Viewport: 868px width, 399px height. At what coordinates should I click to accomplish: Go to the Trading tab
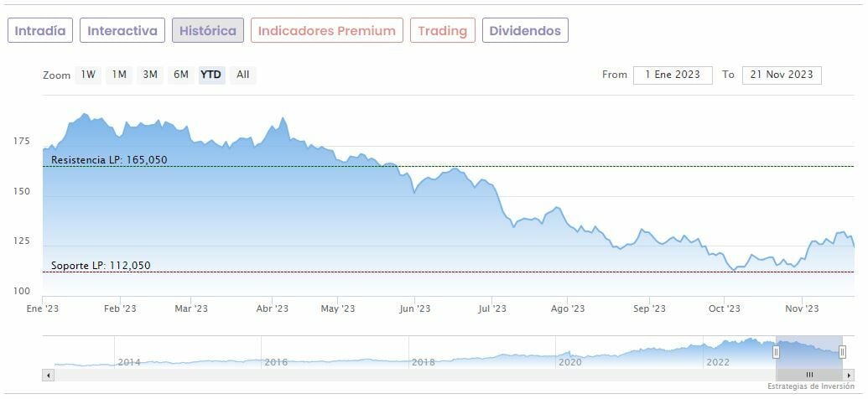click(442, 31)
